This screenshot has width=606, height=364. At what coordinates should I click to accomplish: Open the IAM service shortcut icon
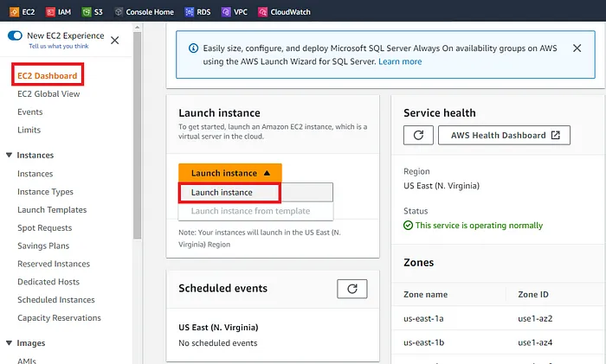point(50,12)
